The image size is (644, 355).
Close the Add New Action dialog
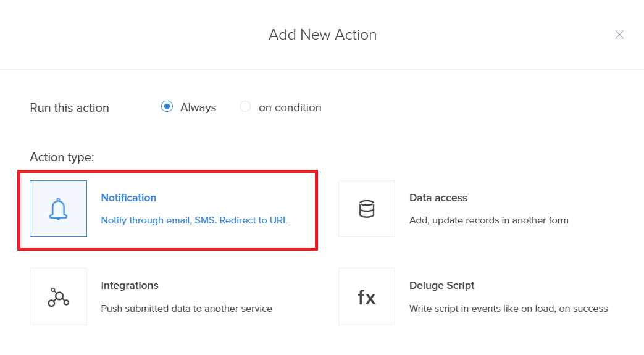pyautogui.click(x=619, y=35)
